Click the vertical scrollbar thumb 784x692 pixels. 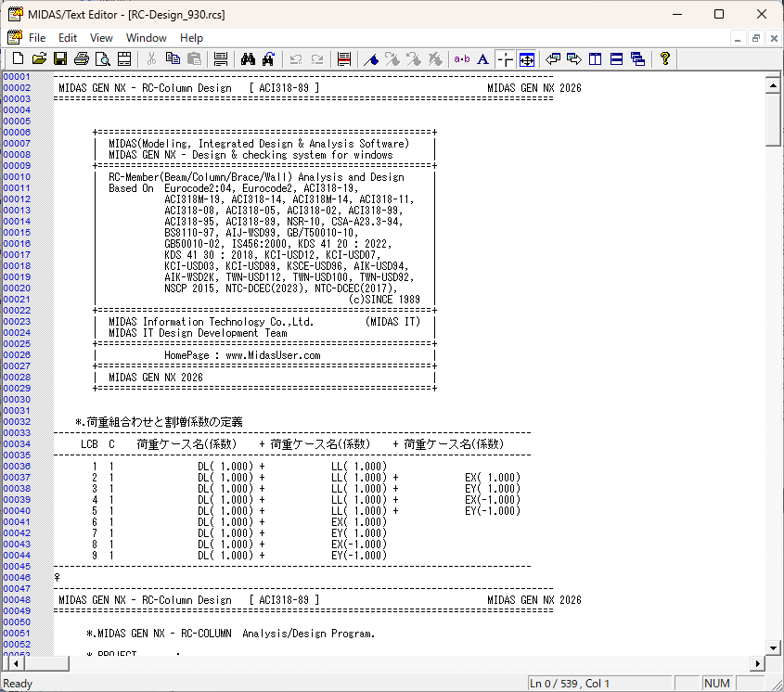pyautogui.click(x=773, y=120)
